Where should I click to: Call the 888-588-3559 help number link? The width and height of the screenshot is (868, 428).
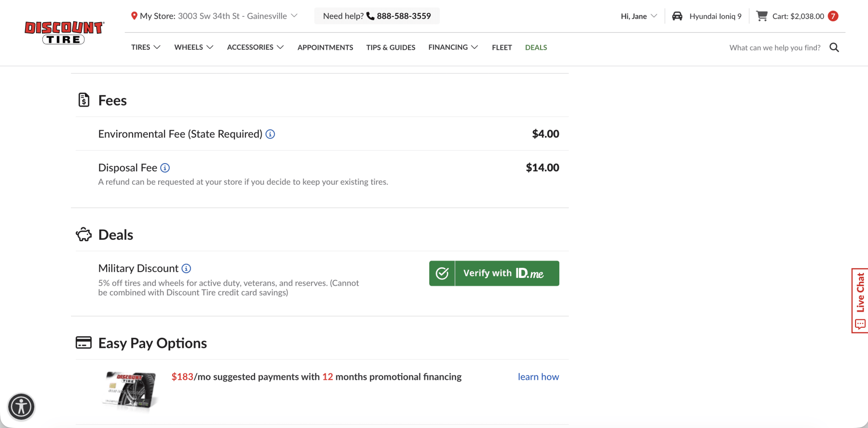[x=404, y=15]
